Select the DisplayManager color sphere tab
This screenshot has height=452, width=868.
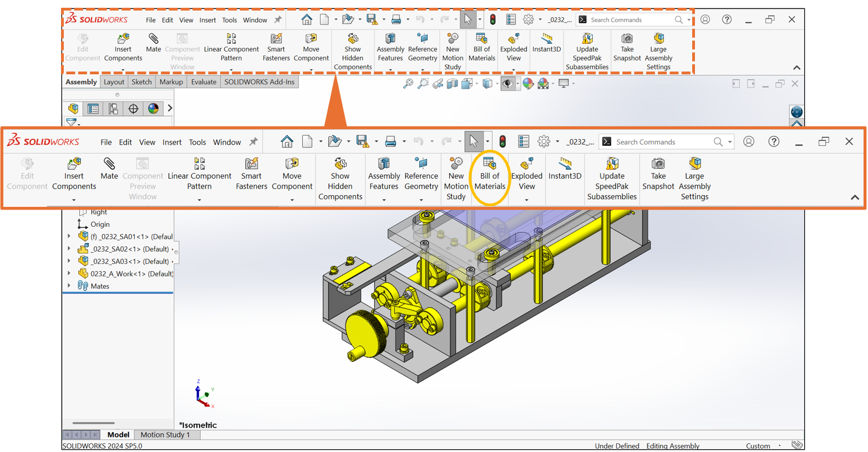(x=153, y=109)
